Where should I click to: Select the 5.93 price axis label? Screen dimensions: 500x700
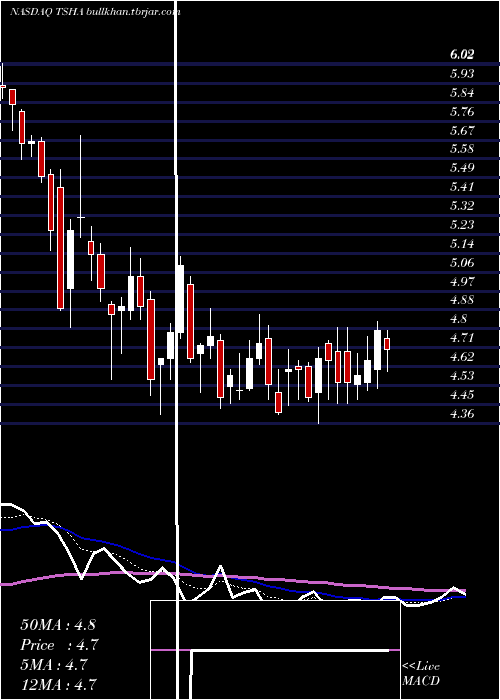(462, 74)
